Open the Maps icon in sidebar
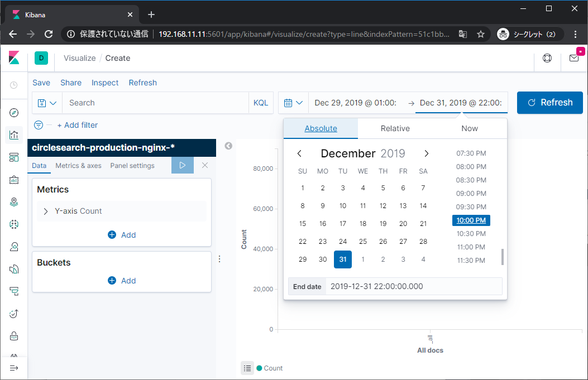 pos(14,202)
